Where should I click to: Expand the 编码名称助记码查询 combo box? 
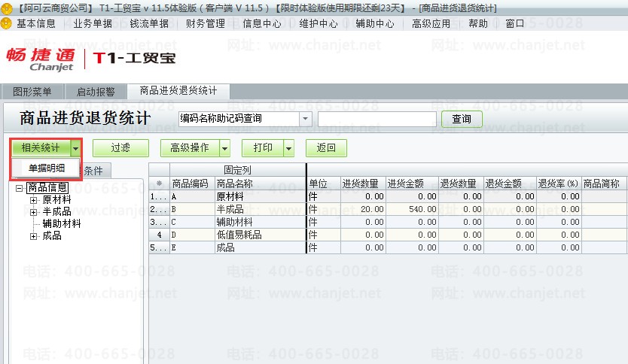click(305, 119)
